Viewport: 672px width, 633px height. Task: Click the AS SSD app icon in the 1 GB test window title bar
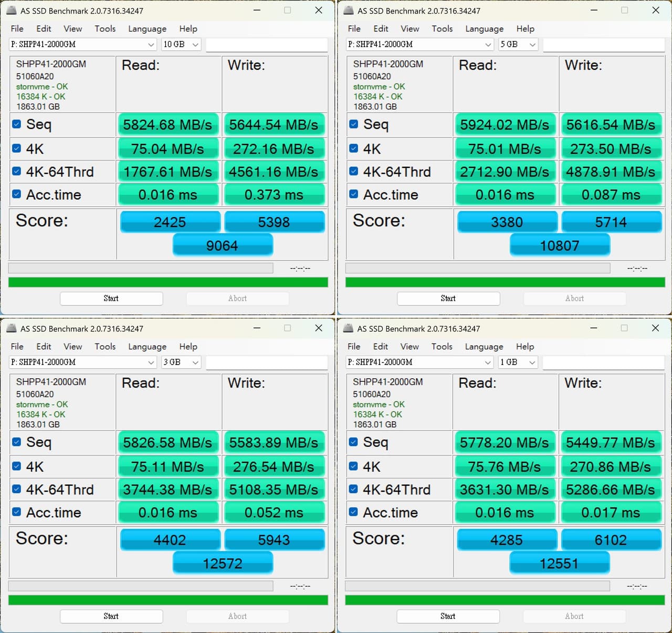point(348,328)
